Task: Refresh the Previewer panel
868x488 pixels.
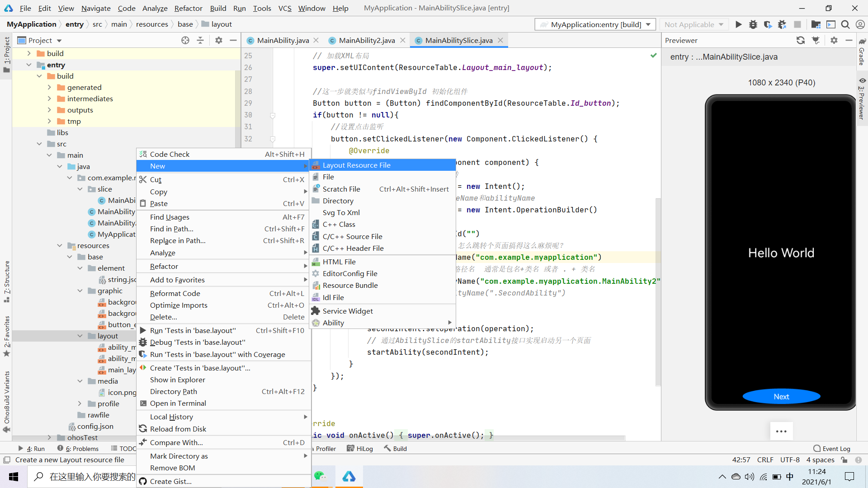Action: 800,40
